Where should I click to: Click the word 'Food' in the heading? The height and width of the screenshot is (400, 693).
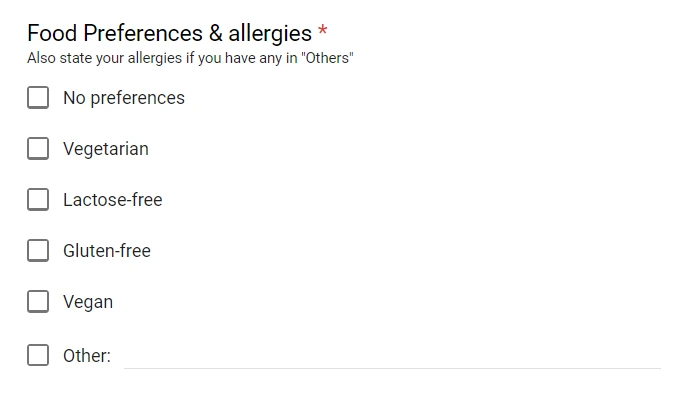[52, 34]
